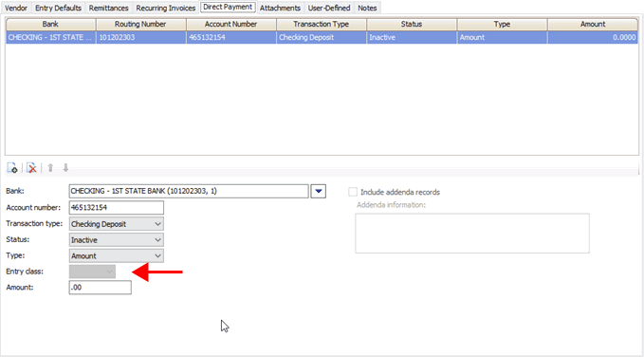Click the move row down arrow icon

click(65, 168)
